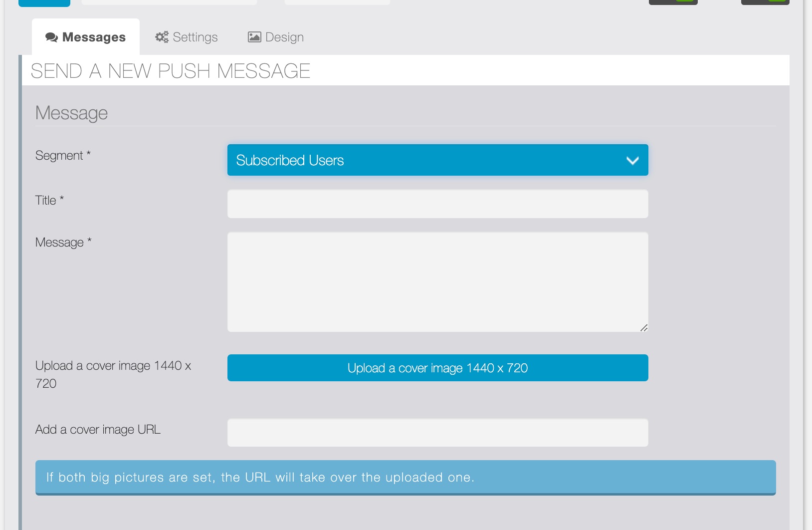The width and height of the screenshot is (812, 530).
Task: Click the left-side cover image upload label
Action: (x=113, y=374)
